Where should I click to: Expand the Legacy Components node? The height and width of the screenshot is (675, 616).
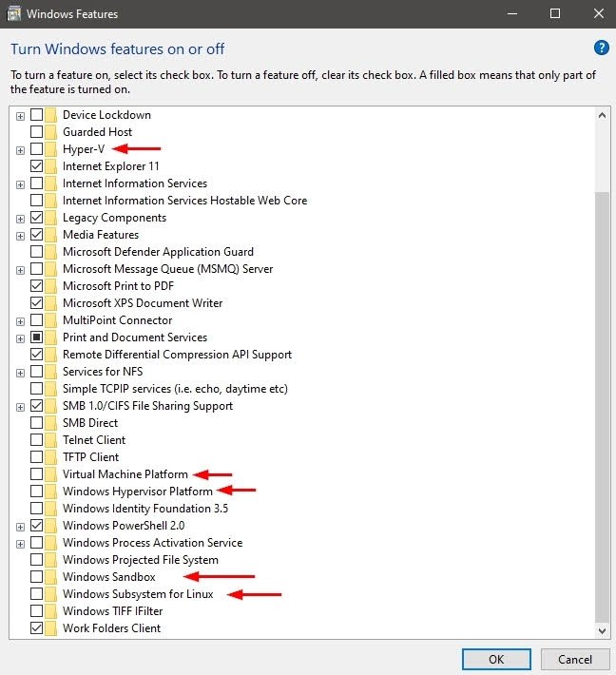[20, 219]
